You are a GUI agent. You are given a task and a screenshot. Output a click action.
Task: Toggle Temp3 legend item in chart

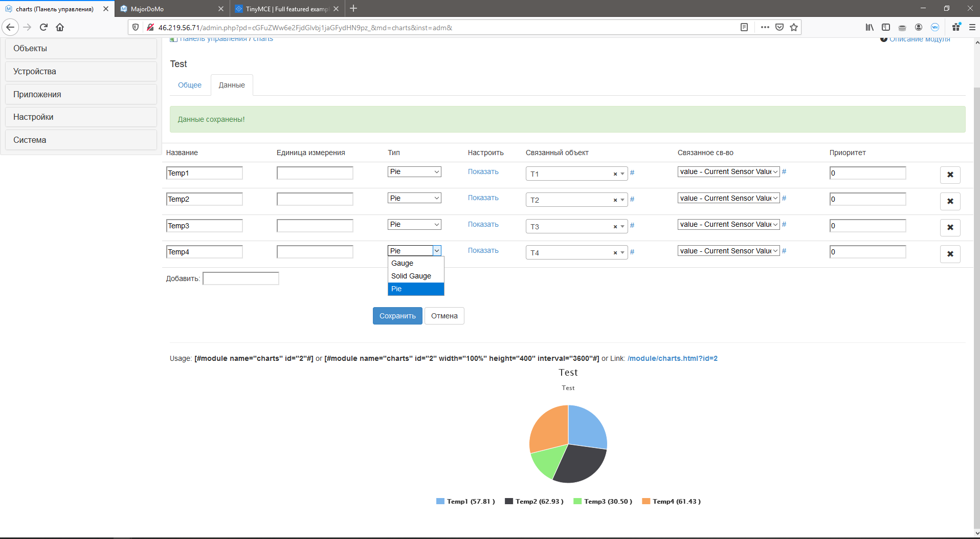pyautogui.click(x=603, y=501)
